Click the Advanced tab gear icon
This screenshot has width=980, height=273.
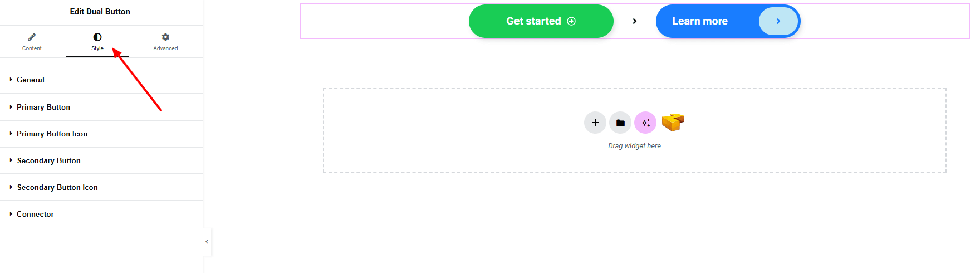[x=165, y=37]
